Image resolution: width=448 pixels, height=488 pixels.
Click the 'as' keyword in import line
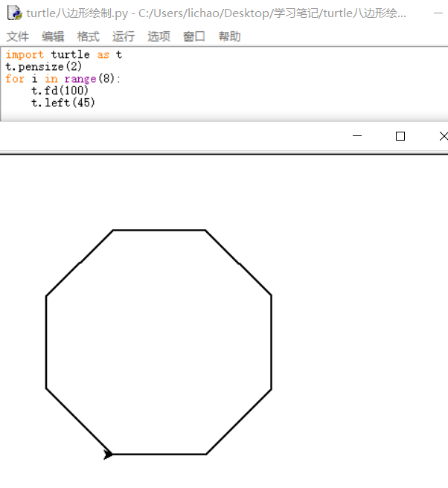pos(103,55)
